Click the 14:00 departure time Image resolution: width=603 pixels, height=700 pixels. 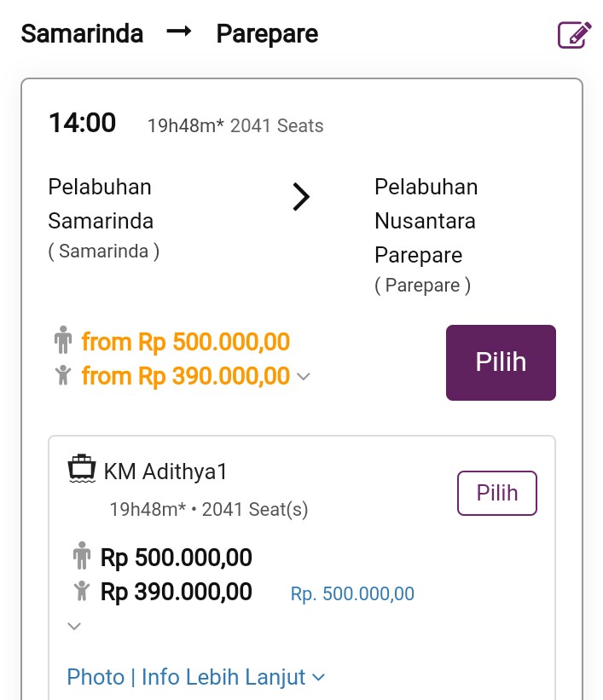[x=82, y=123]
